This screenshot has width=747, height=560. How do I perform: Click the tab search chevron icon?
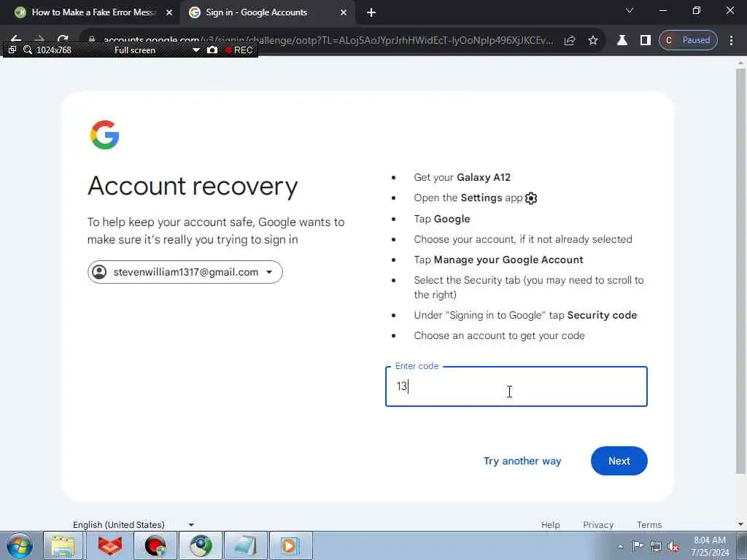click(x=630, y=10)
